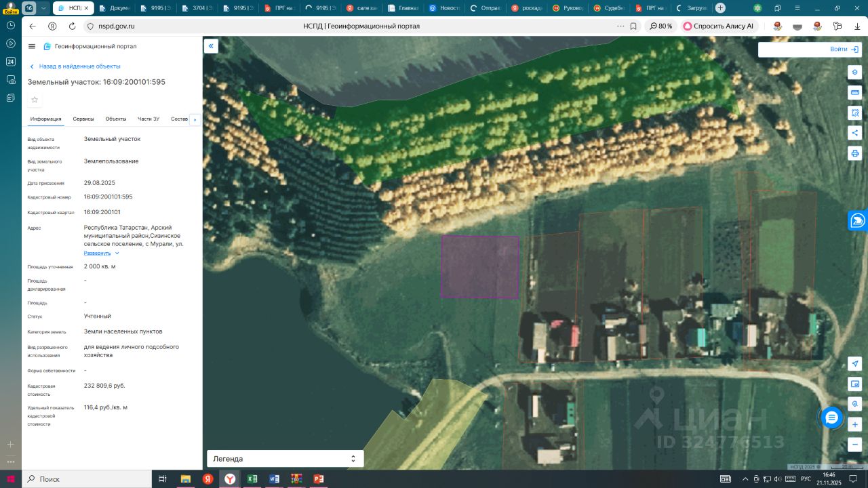
Task: Switch the keyboard language РУС indicator
Action: pos(806,479)
